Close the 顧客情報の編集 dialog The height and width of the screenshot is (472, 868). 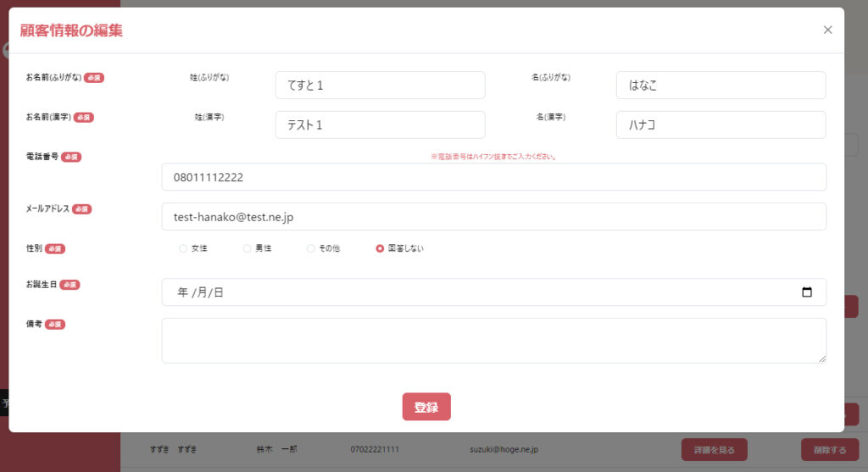[x=827, y=30]
